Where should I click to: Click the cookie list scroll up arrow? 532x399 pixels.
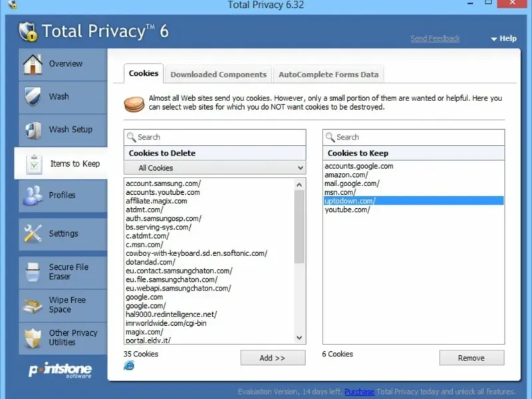[x=299, y=185]
